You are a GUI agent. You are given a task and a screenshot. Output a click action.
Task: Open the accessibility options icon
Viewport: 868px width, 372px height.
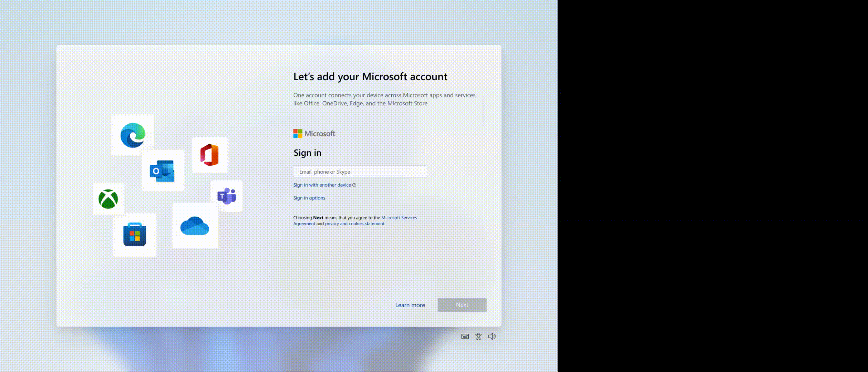coord(478,337)
